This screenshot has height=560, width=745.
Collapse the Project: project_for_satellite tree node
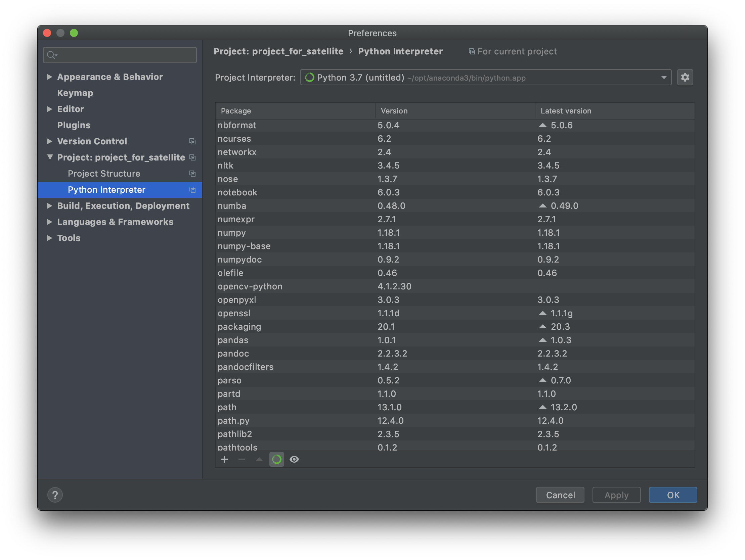pyautogui.click(x=50, y=157)
